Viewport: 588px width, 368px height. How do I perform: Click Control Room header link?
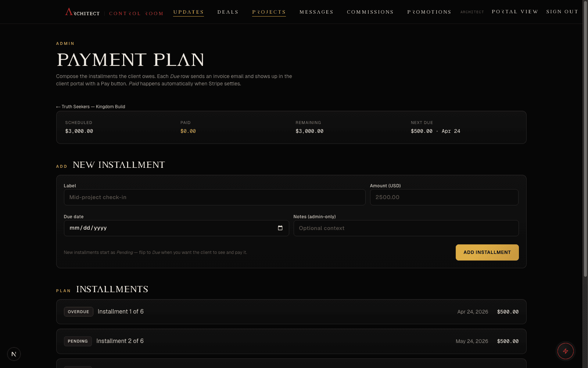[x=136, y=14]
